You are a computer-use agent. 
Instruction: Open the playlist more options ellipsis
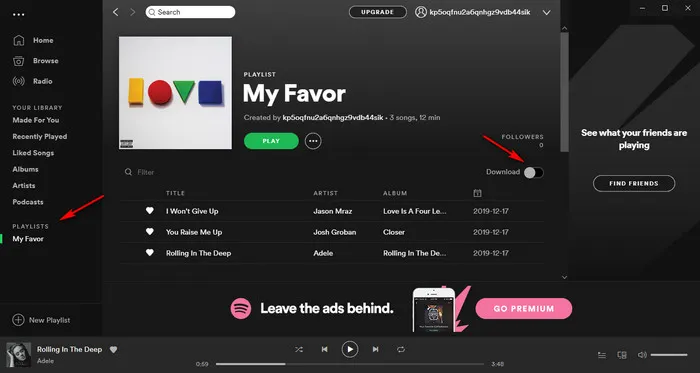click(313, 141)
